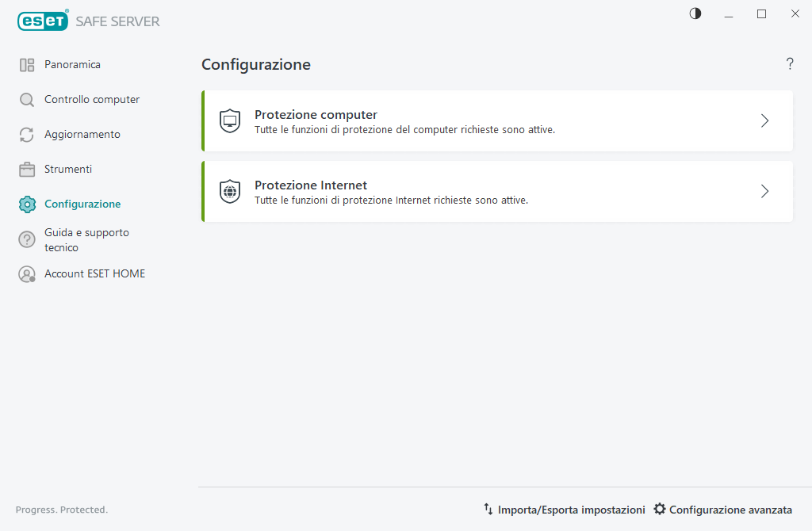Click the Configurazione gear icon in sidebar

[x=27, y=204]
